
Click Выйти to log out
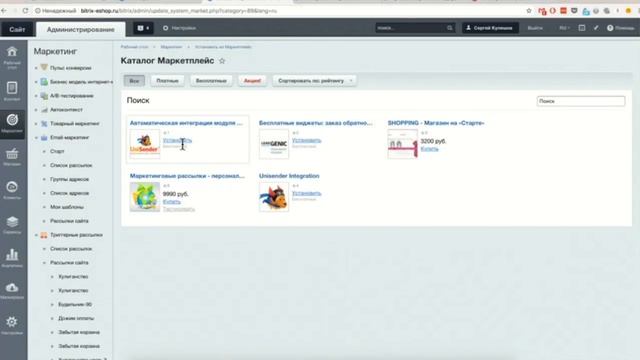[x=535, y=28]
